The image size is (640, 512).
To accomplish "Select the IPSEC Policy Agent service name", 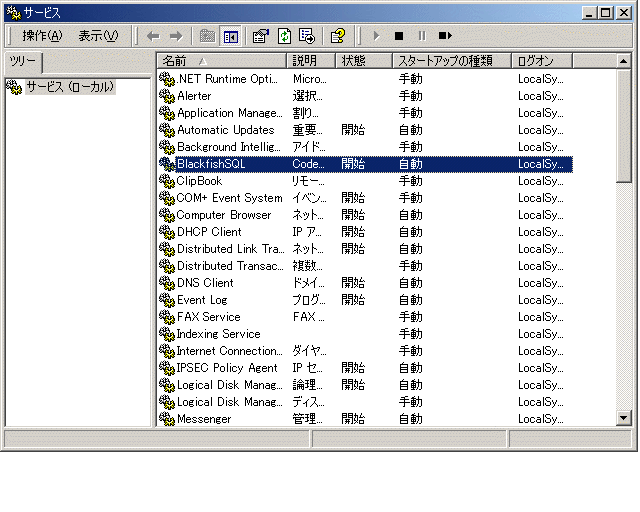I will [227, 368].
